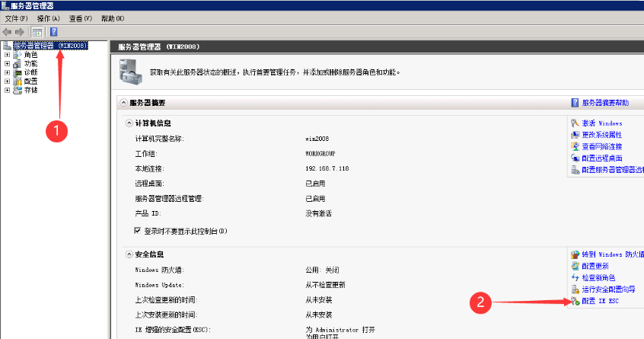Open the 帮助(H) menu
The image size is (644, 339).
point(113,18)
